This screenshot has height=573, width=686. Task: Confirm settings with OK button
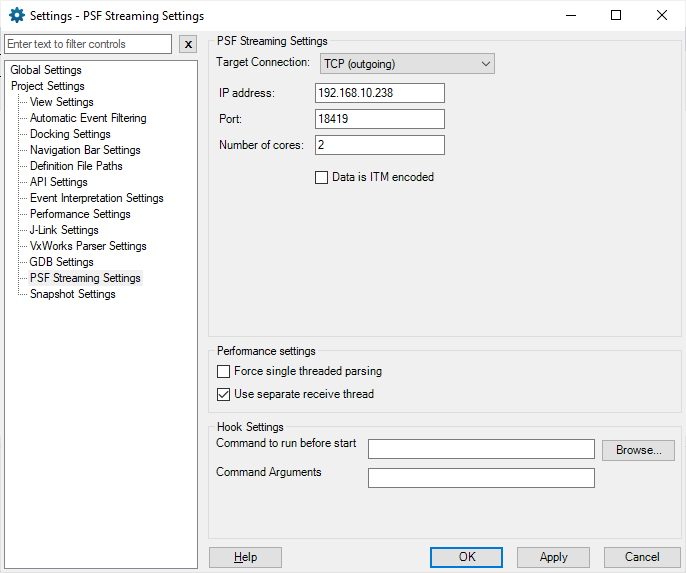click(x=466, y=558)
